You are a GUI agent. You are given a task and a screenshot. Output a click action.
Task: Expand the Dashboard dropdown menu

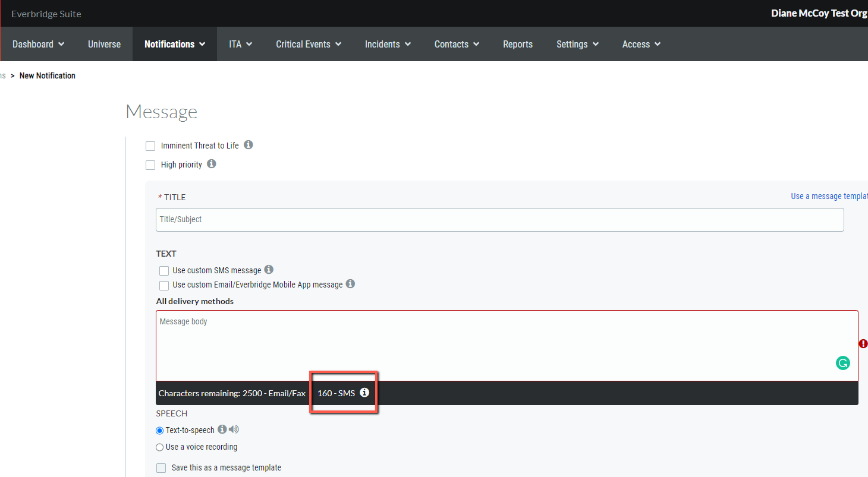pyautogui.click(x=38, y=44)
